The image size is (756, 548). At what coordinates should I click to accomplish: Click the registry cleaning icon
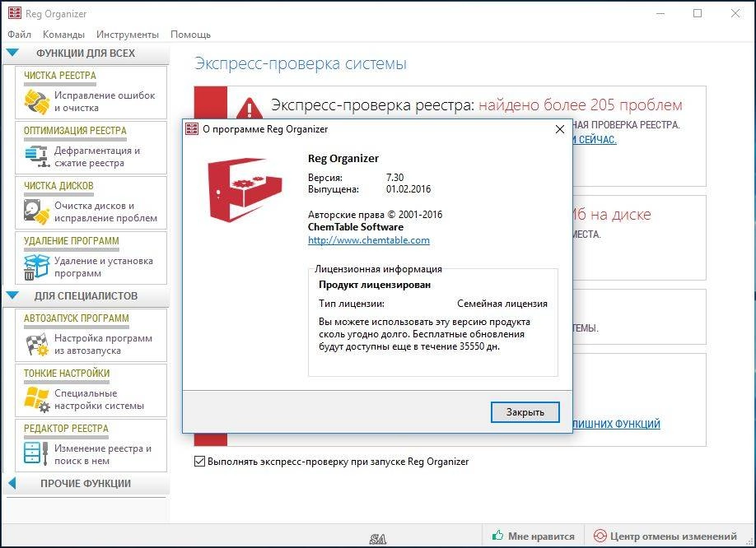(37, 101)
